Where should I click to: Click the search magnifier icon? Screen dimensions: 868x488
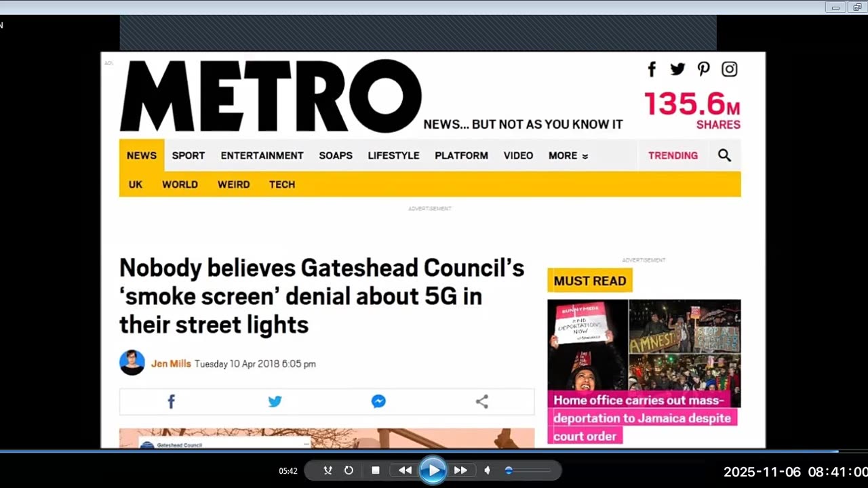(724, 155)
